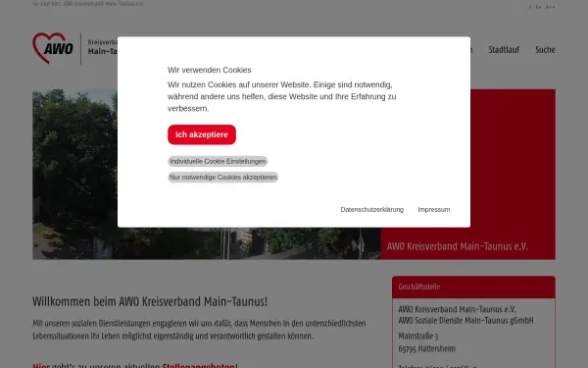Click the Geschäftsstelle box header
This screenshot has width=588, height=368.
click(x=473, y=287)
